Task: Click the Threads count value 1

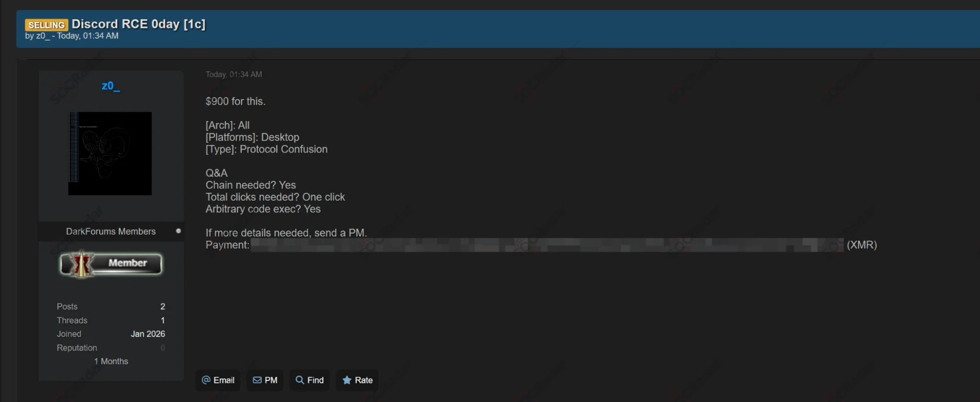Action: click(x=163, y=320)
